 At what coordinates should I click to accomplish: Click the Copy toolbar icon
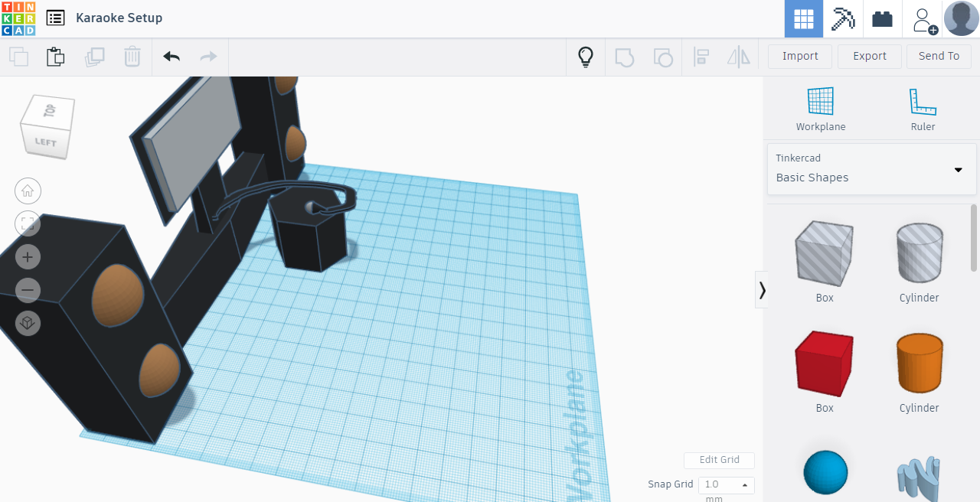click(x=18, y=57)
